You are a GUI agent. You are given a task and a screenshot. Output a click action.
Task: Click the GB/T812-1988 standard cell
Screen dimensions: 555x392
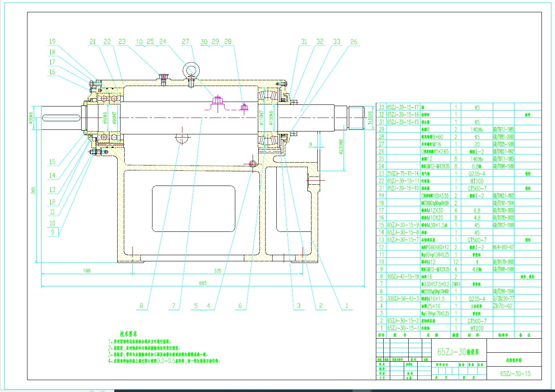(503, 225)
